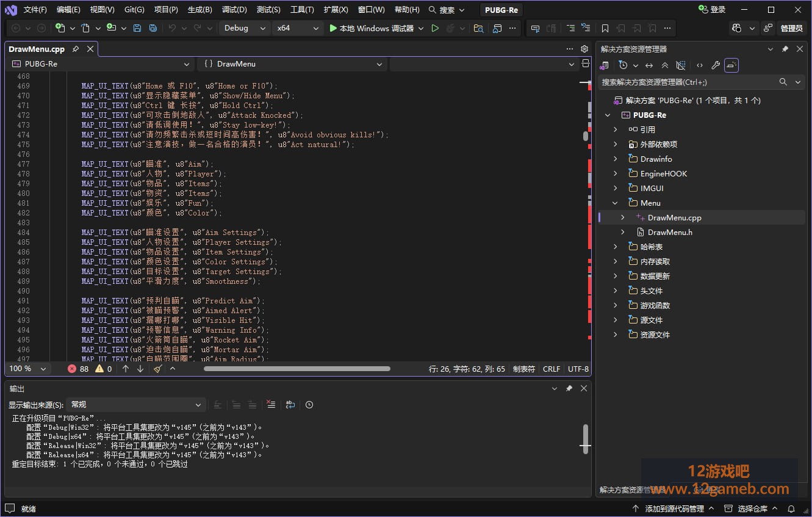Image resolution: width=812 pixels, height=517 pixels.
Task: Click the code cleanup broom icon
Action: (x=157, y=369)
